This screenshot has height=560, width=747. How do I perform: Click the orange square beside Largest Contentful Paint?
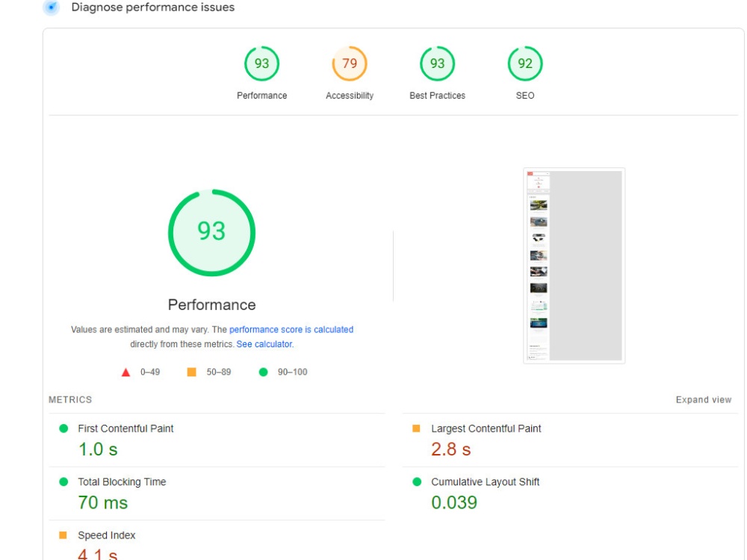(416, 429)
